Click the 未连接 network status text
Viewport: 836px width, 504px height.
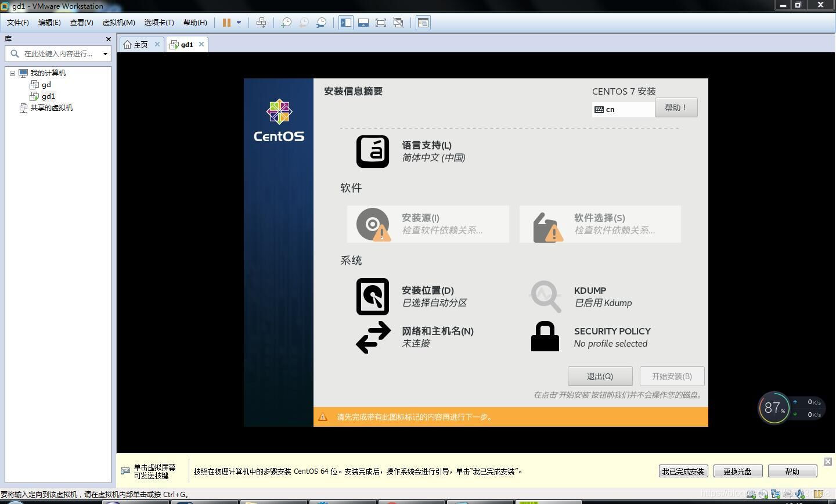(x=416, y=343)
